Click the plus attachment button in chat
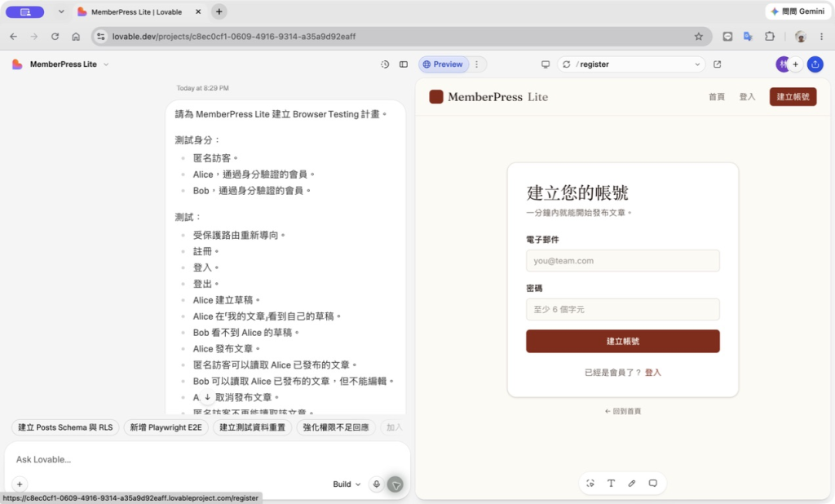This screenshot has height=504, width=835. tap(20, 484)
